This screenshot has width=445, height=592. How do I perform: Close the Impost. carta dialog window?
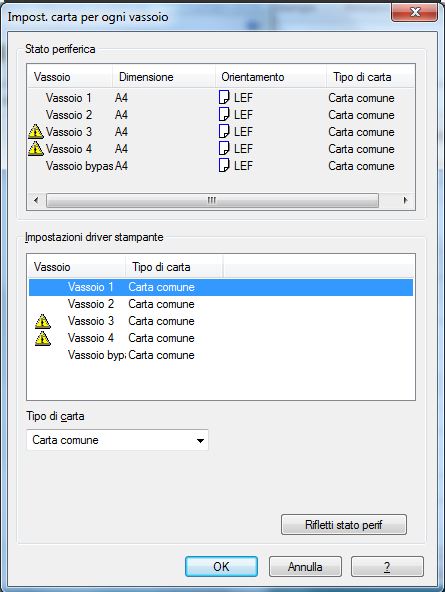pyautogui.click(x=415, y=12)
